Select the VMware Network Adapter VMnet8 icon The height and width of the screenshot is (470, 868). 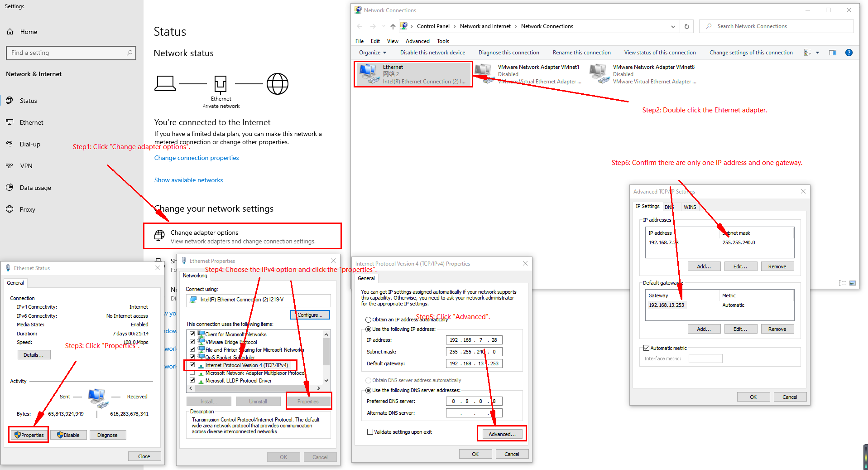point(599,74)
